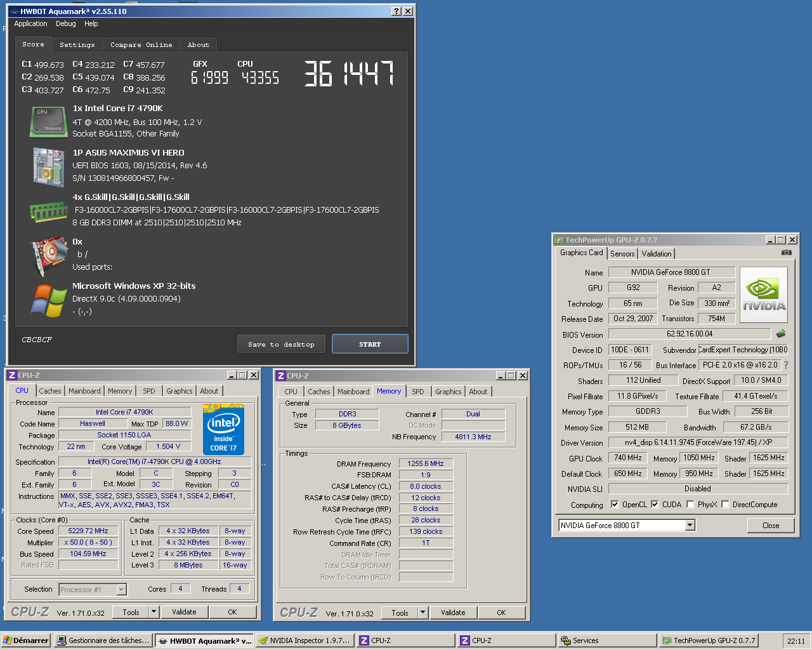
Task: Click Validate in the left CPU-Z window
Action: 184,612
